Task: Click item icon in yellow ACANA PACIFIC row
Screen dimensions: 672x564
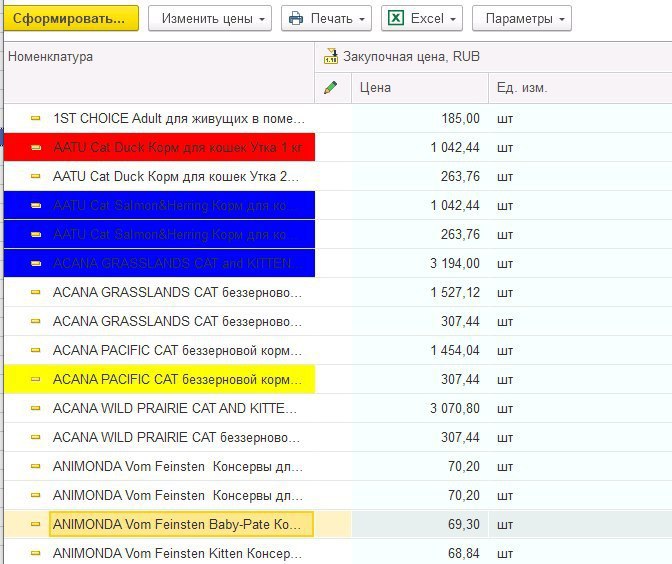Action: coord(36,379)
